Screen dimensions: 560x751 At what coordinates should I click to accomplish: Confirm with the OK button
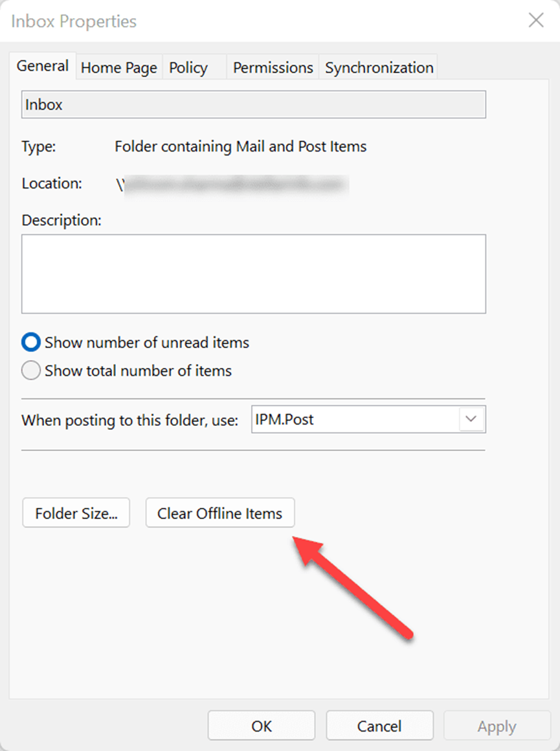tap(262, 726)
